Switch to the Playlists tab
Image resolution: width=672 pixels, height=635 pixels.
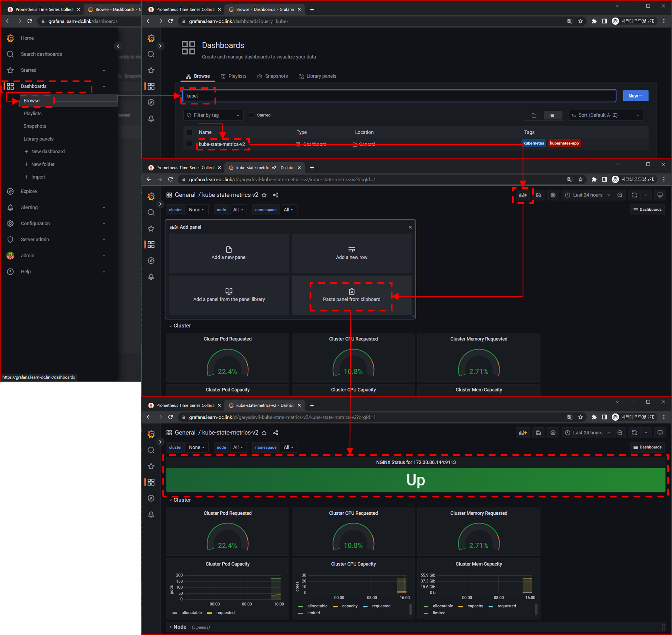click(x=234, y=76)
